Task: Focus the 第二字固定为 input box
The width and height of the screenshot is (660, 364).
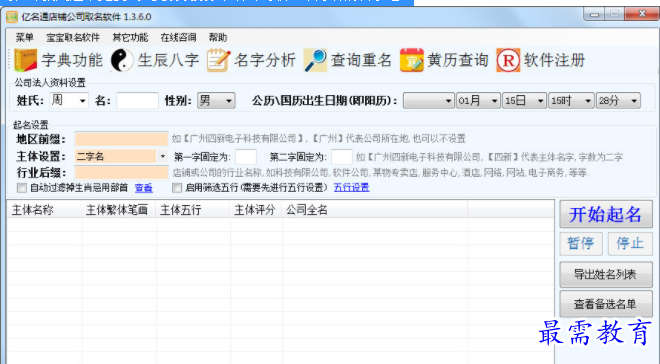Action: tap(342, 157)
